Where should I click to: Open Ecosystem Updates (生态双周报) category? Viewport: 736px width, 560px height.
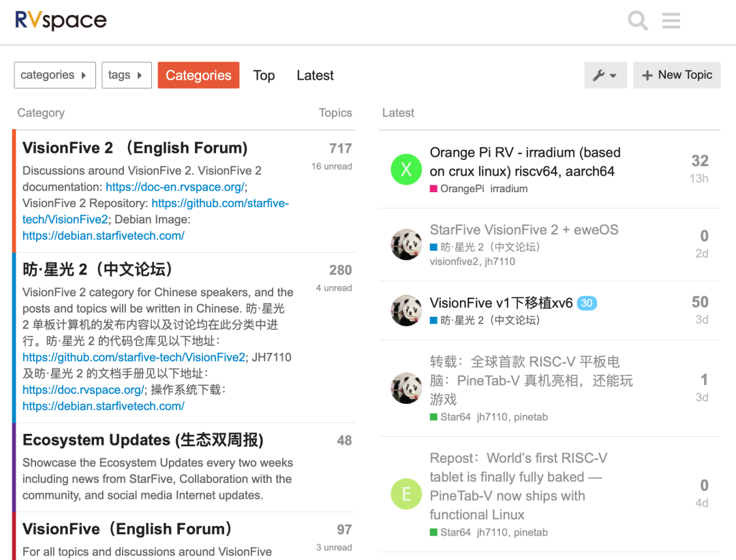pyautogui.click(x=143, y=440)
